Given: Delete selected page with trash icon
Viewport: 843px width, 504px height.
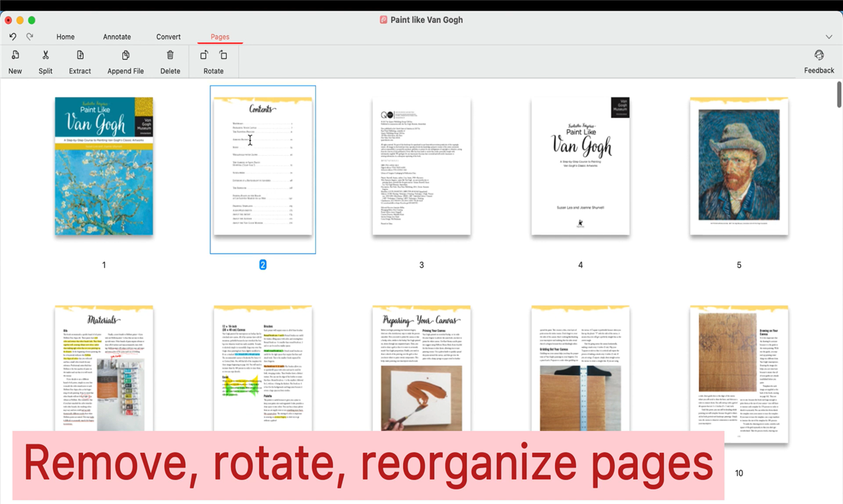Looking at the screenshot, I should tap(171, 55).
